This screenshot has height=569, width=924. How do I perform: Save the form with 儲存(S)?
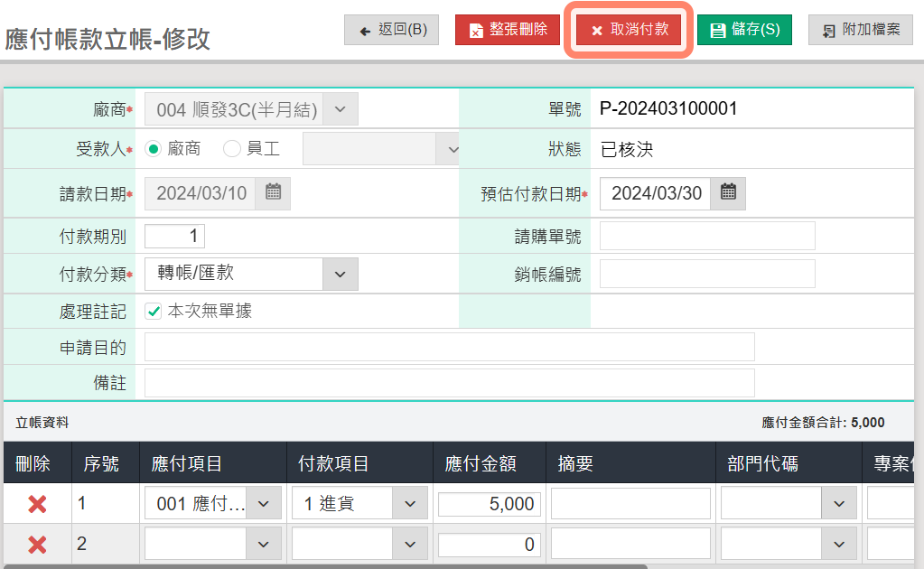[x=743, y=30]
